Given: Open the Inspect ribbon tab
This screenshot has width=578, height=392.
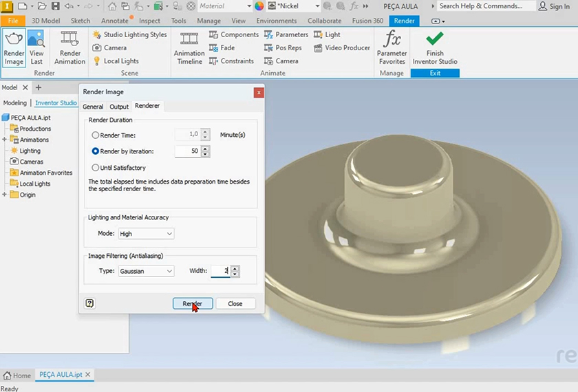Looking at the screenshot, I should point(149,21).
